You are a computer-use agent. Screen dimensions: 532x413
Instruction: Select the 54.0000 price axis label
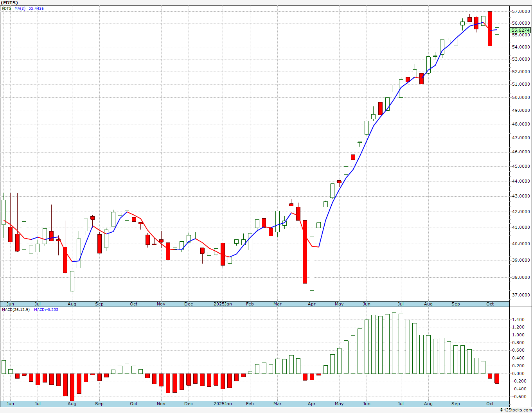point(521,47)
